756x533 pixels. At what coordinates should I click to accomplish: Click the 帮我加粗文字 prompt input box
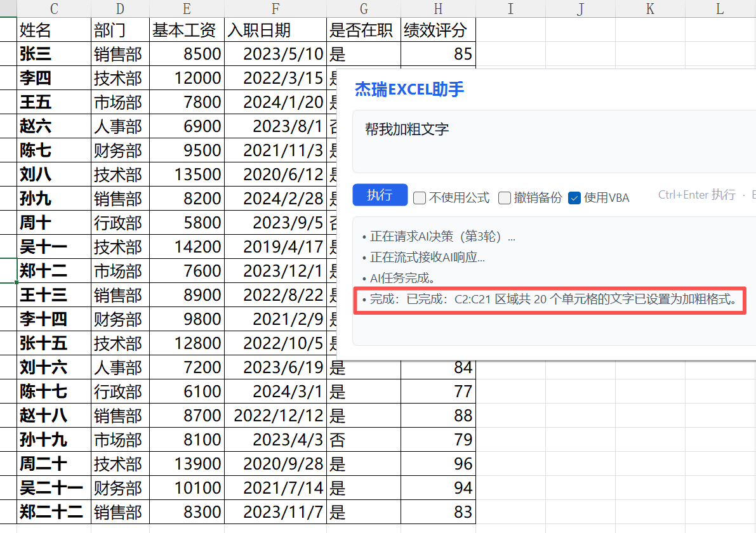coord(552,141)
